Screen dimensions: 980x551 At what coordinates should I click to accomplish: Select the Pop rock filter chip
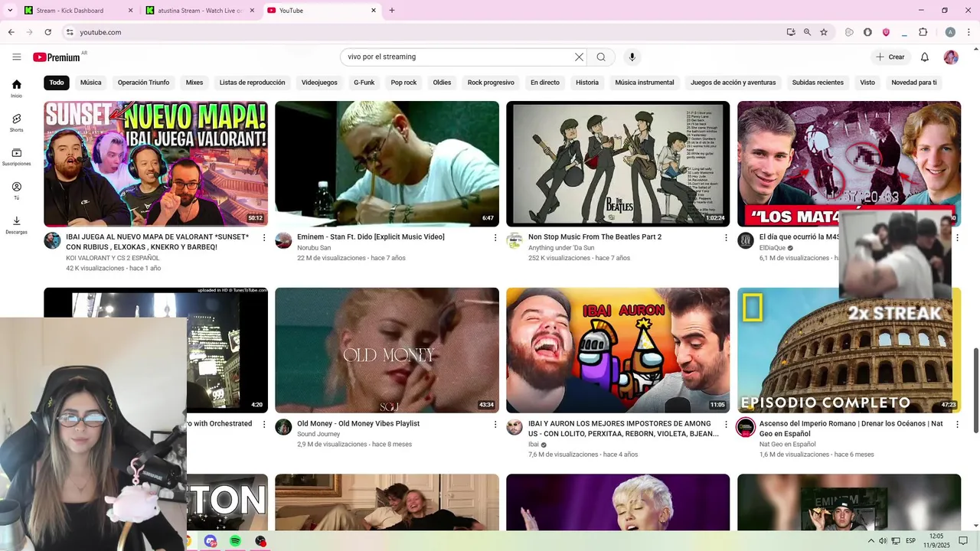[403, 83]
